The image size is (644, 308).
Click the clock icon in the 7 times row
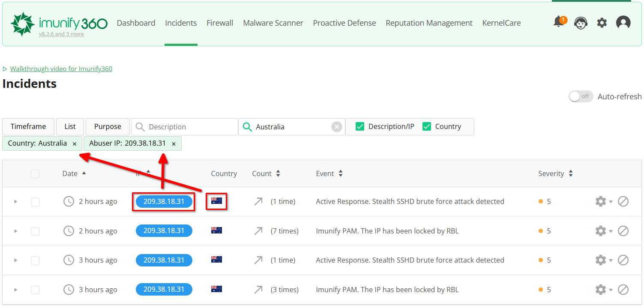69,231
